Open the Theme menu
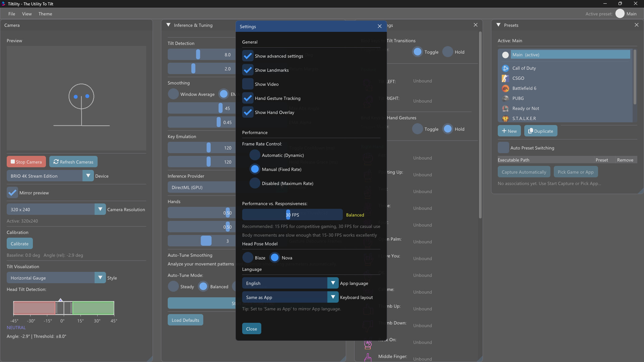 pos(45,14)
